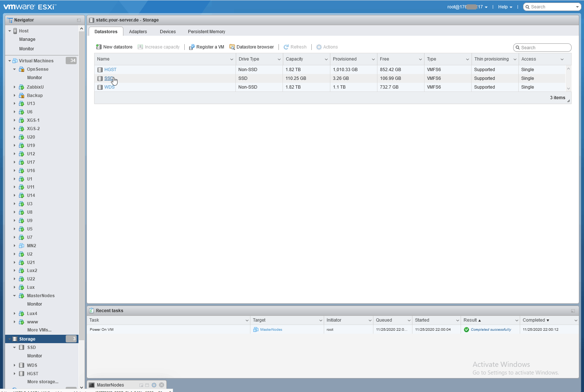The height and width of the screenshot is (392, 584).
Task: Click the Navigator scrollbar down arrow
Action: click(81, 388)
